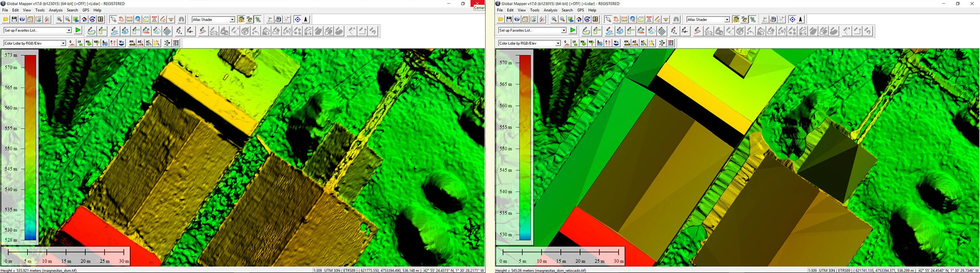Toggle High Vegetation HV filter in left window
This screenshot has height=273, width=980.
(x=97, y=43)
